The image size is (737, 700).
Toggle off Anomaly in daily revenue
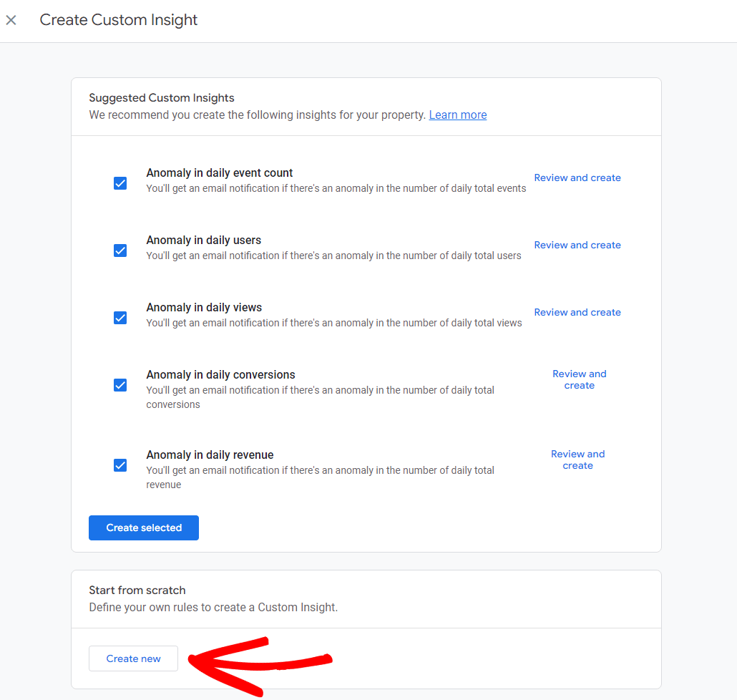pyautogui.click(x=119, y=465)
